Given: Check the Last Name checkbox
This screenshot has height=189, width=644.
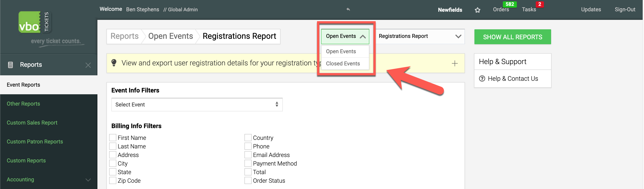Looking at the screenshot, I should (113, 146).
